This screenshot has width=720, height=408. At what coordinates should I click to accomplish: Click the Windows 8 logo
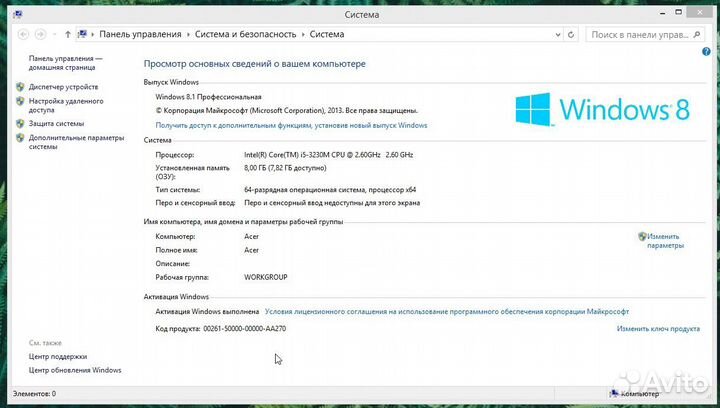point(602,109)
